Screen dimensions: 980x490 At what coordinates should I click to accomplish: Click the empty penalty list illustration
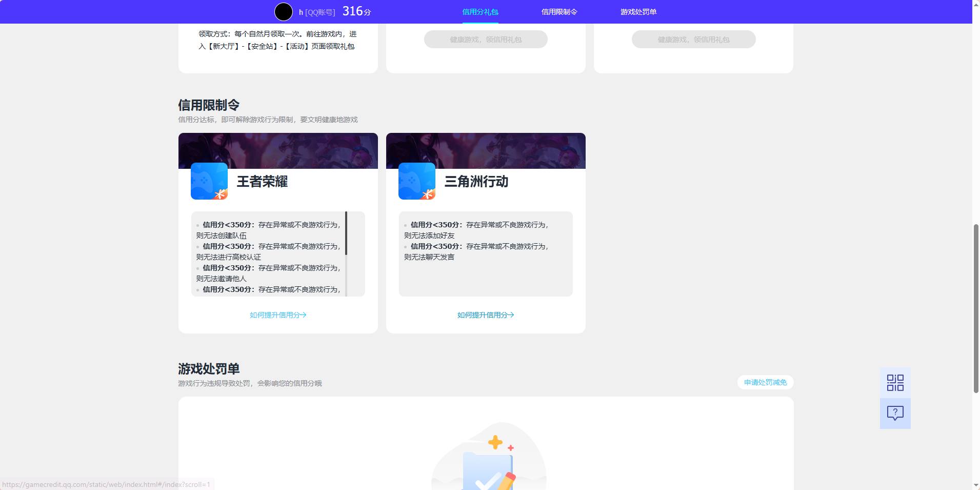(x=488, y=456)
